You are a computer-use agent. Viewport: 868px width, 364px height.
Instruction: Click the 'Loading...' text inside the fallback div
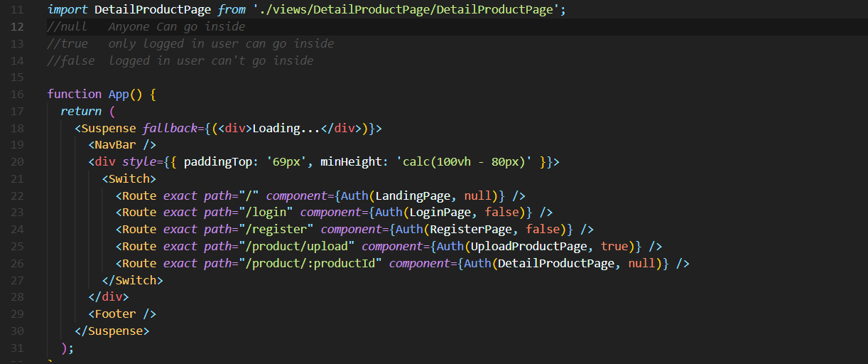pos(287,129)
